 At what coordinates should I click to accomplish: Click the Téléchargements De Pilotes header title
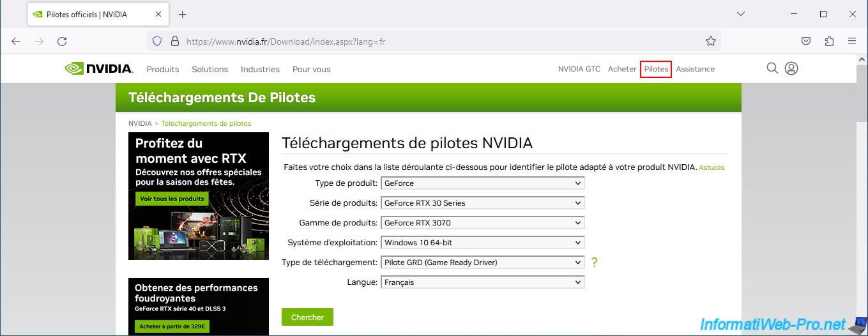pyautogui.click(x=222, y=98)
